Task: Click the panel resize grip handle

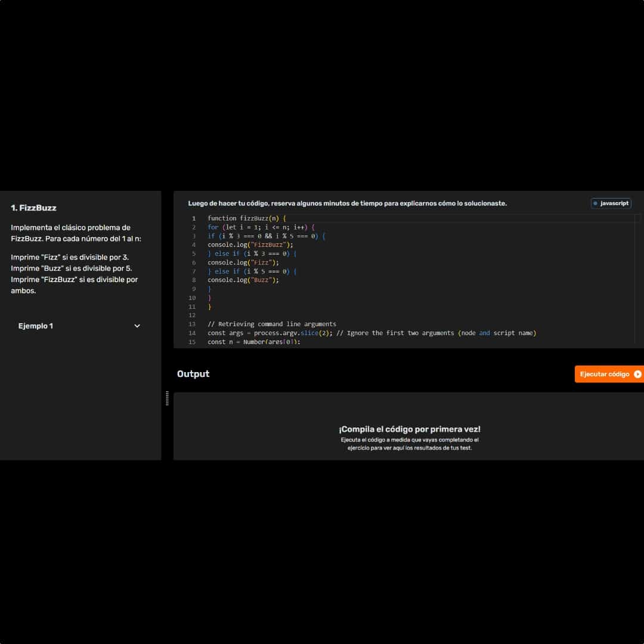Action: click(x=167, y=398)
